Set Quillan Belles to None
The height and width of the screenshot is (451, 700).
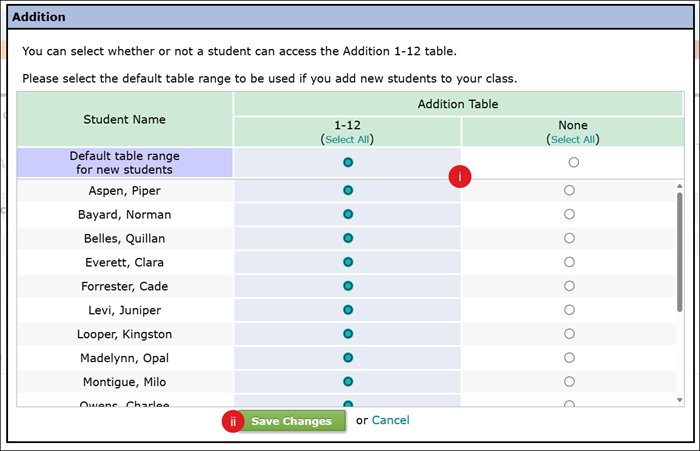click(x=569, y=238)
